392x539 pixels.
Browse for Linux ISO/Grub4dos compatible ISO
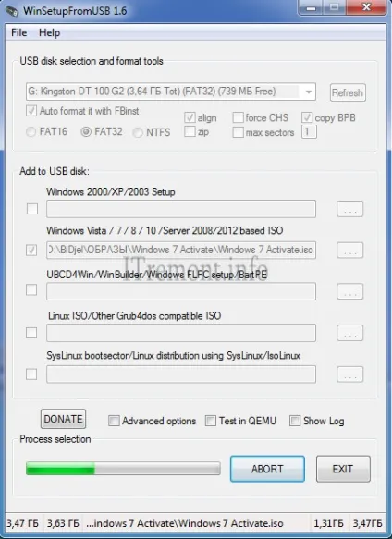tap(349, 333)
